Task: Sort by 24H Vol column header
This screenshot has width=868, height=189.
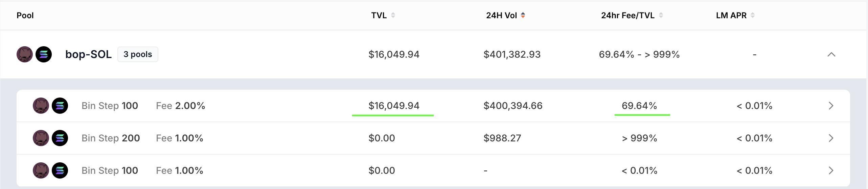Action: (501, 15)
